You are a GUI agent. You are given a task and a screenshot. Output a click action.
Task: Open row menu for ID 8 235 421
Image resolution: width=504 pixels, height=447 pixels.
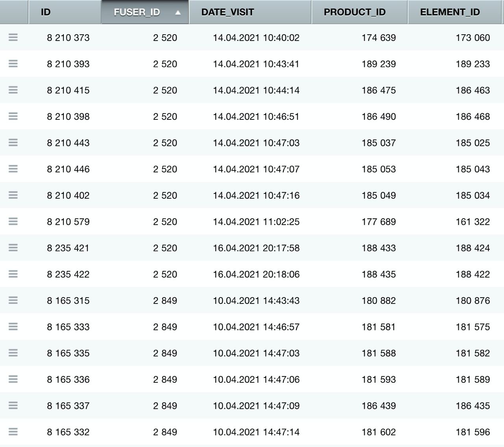coord(13,248)
